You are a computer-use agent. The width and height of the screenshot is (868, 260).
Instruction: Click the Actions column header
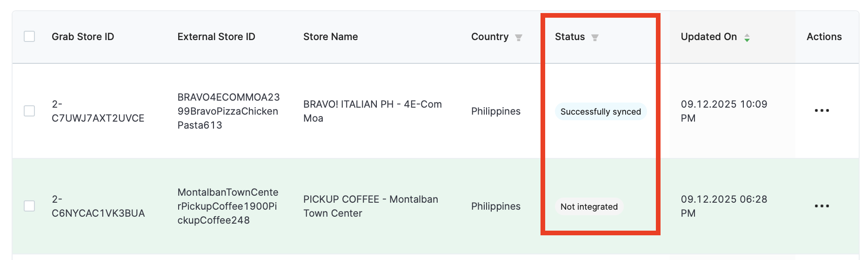coord(824,37)
